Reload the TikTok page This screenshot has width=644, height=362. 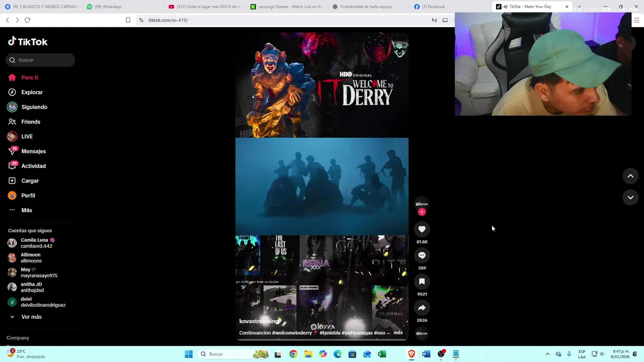point(27,20)
